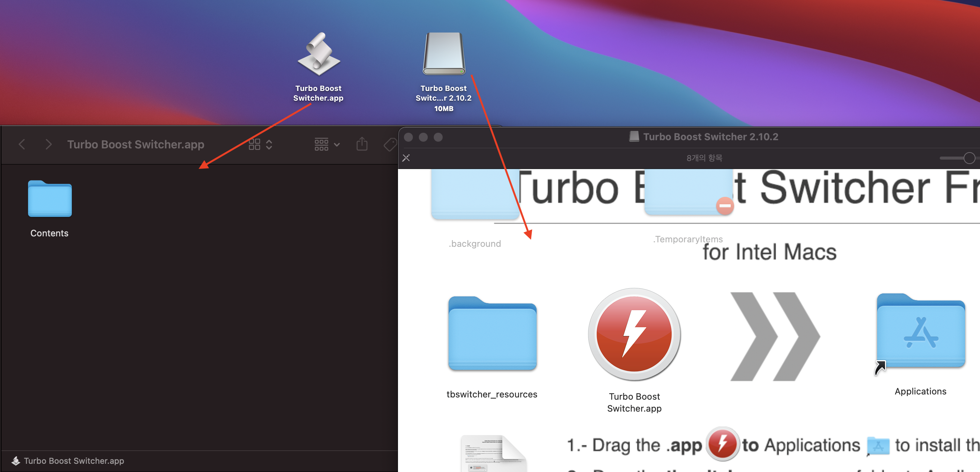Close the Turbo Boost Switcher 2.10.2 window

point(409,137)
